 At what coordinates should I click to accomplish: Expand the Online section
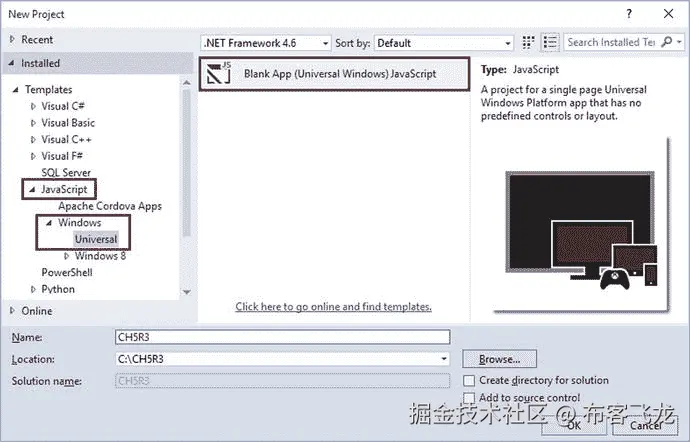(x=12, y=310)
